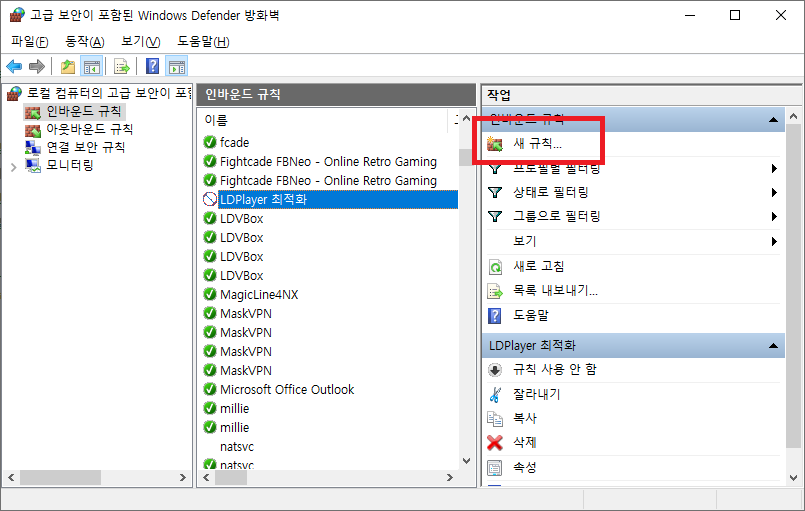Screen dimensions: 805x511
Task: Select the Microsoft Office Outlook rule
Action: [287, 389]
